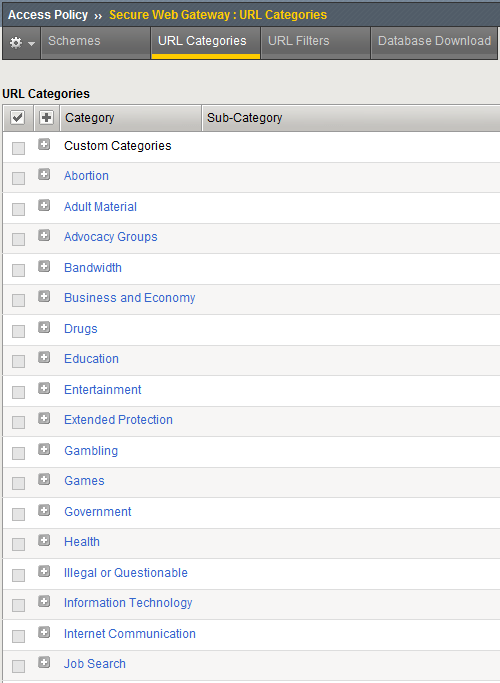Expand the Adult Material plus icon
The height and width of the screenshot is (683, 500).
coord(44,205)
